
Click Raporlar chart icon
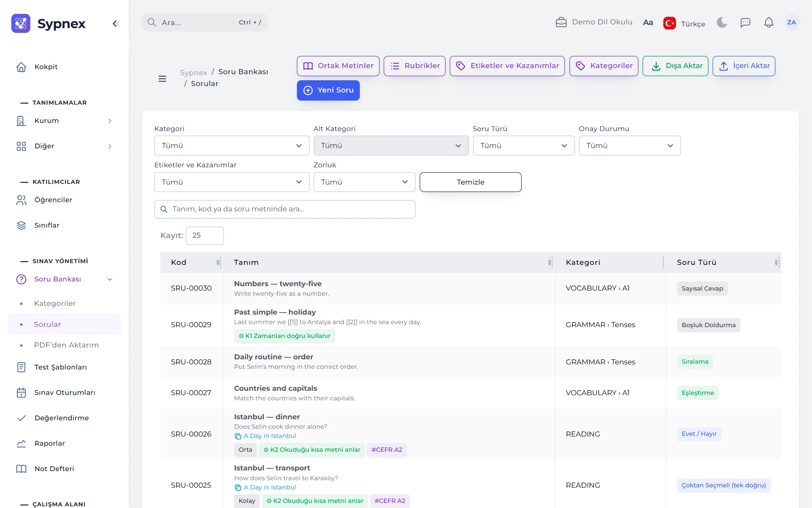tap(21, 443)
